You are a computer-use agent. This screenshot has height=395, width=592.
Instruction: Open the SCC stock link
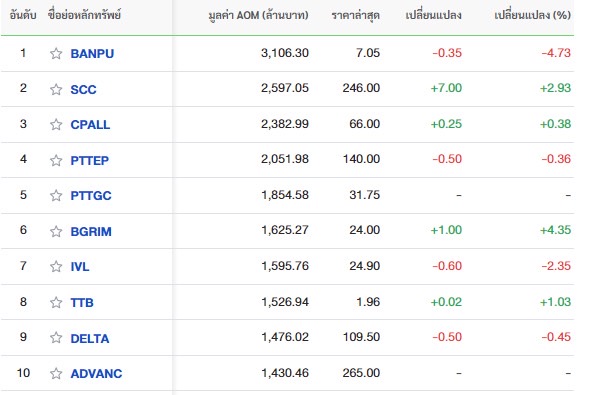click(83, 89)
